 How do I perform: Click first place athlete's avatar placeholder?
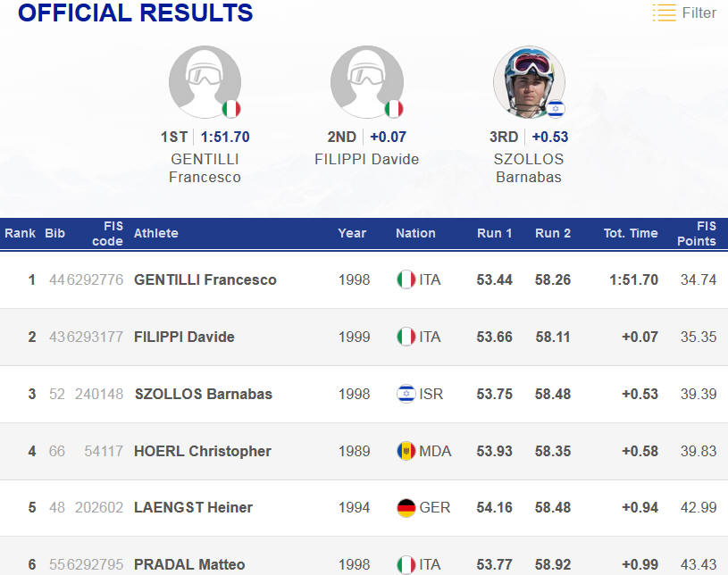(205, 82)
